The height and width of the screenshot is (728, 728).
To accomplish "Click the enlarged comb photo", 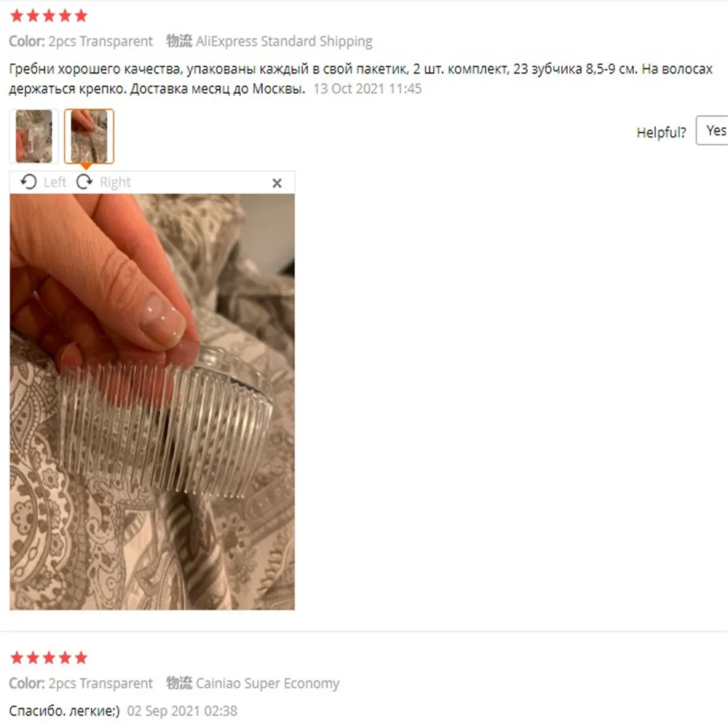I will tap(152, 402).
